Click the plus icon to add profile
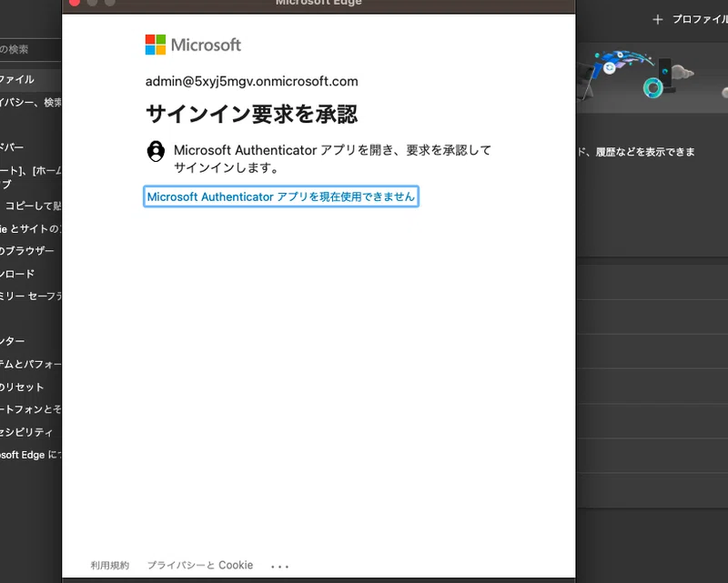Image resolution: width=728 pixels, height=583 pixels. 657,19
